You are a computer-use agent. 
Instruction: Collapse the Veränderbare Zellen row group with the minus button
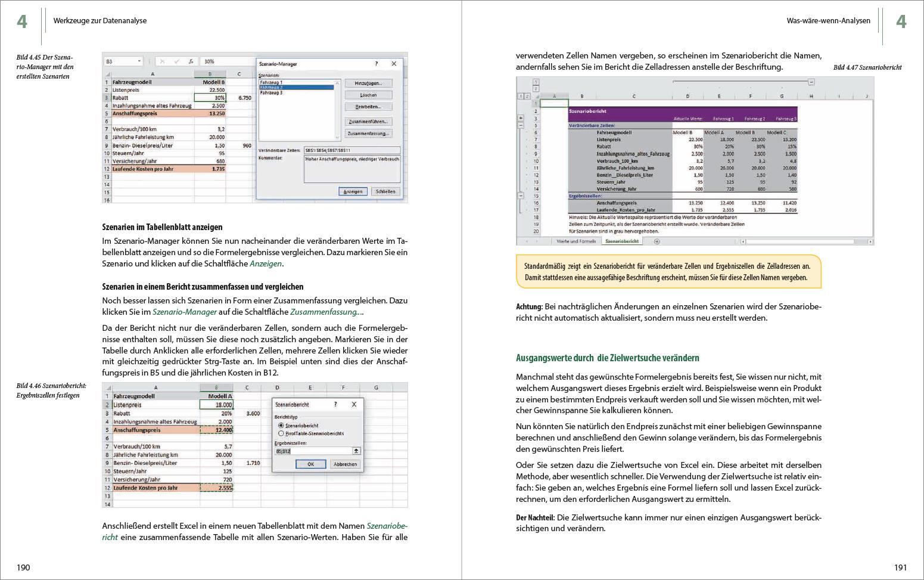point(521,126)
